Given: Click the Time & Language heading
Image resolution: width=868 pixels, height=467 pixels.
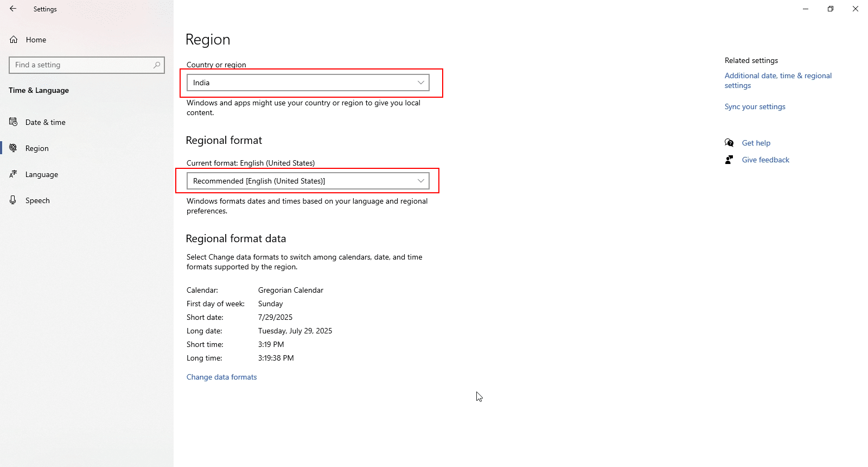Looking at the screenshot, I should (39, 90).
